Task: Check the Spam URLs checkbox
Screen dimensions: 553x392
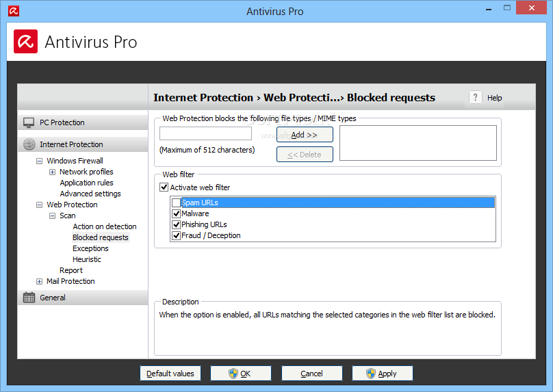Action: pos(176,202)
